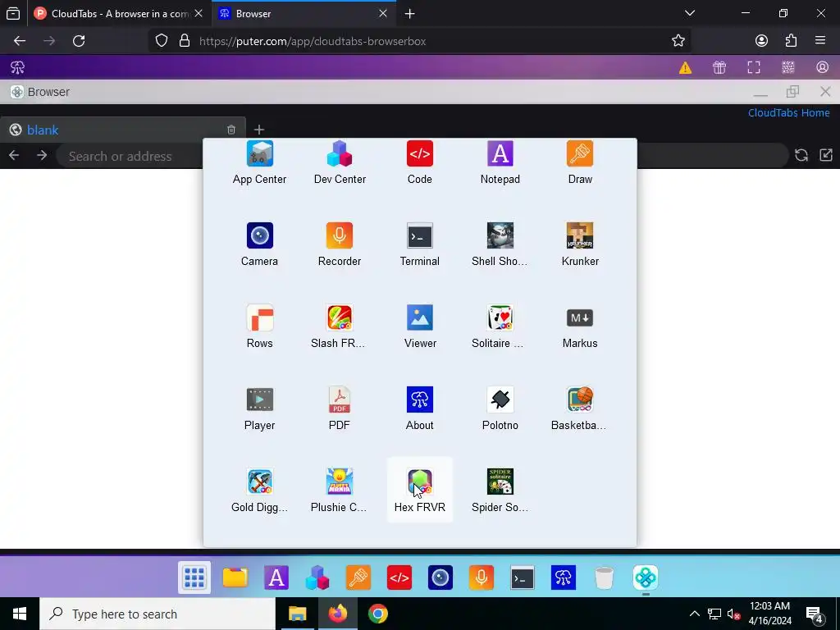
Task: Launch Gold Digger game
Action: point(259,491)
